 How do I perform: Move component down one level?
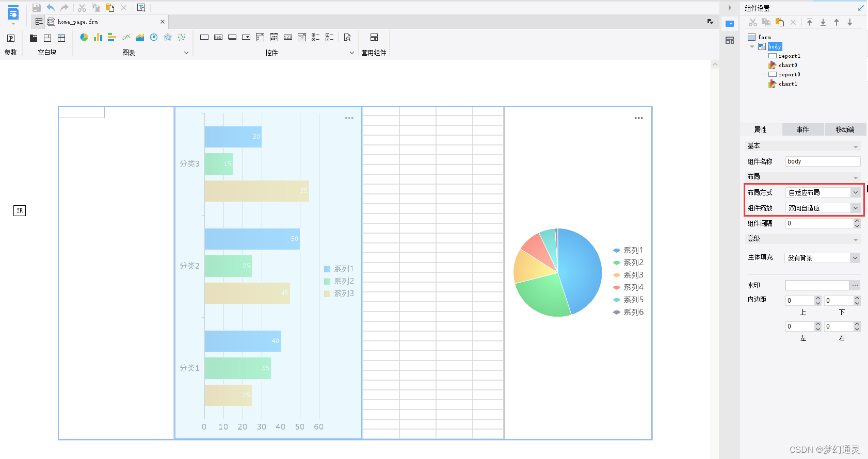tap(850, 22)
